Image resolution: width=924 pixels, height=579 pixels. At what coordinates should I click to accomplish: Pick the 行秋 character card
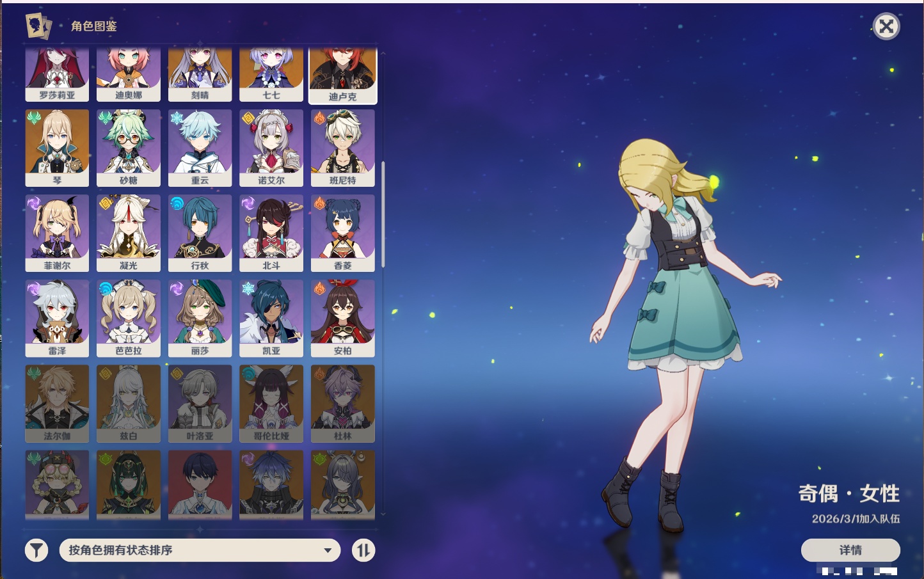point(200,233)
